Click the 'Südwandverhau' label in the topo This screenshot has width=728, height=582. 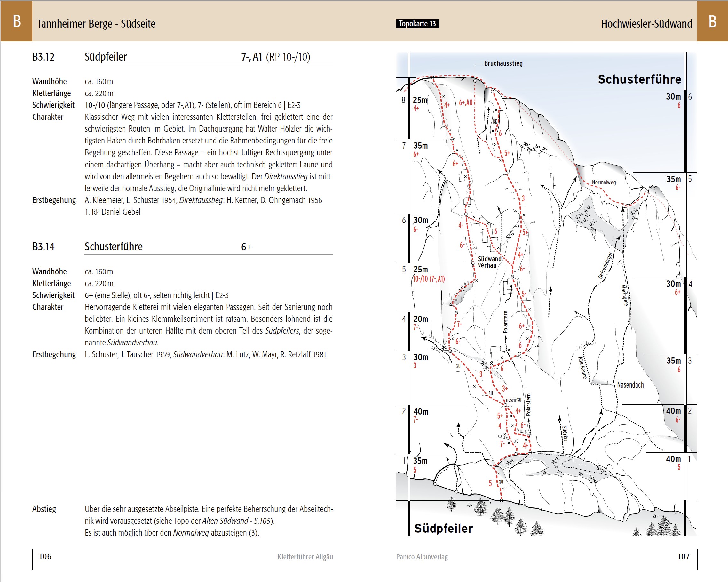[x=489, y=262]
